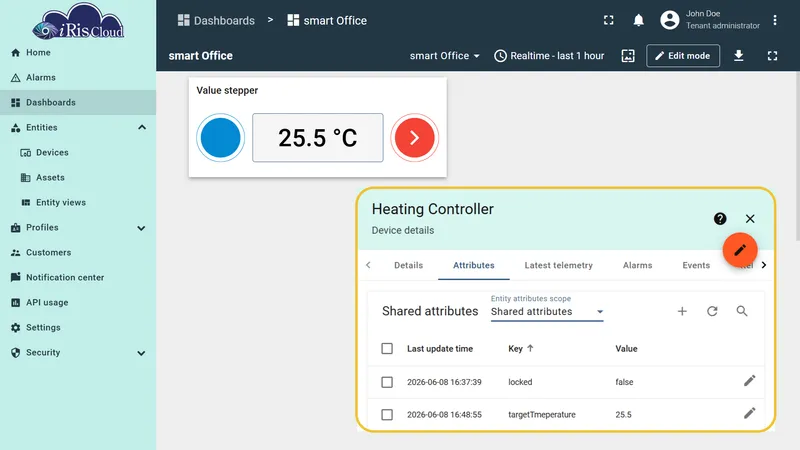The width and height of the screenshot is (800, 450).
Task: Open Entity attributes scope dropdown
Action: 547,312
